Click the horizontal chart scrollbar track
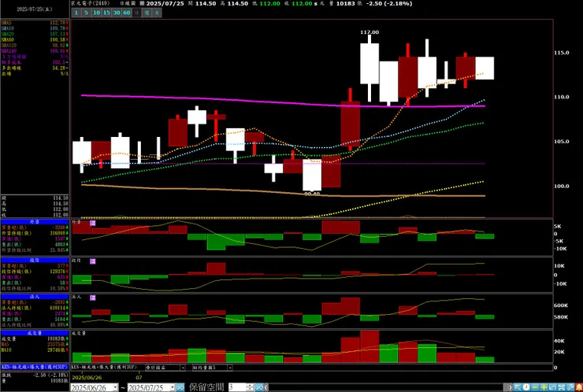 click(387, 387)
